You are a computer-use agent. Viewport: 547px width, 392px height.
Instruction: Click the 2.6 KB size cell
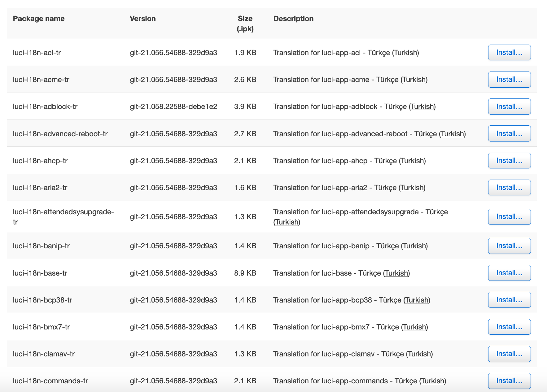point(245,80)
